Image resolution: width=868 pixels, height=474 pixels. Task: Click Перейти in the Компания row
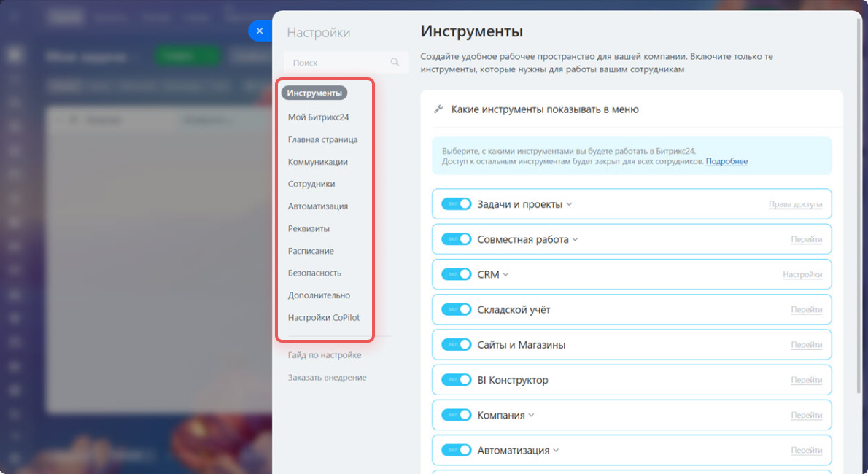[806, 415]
